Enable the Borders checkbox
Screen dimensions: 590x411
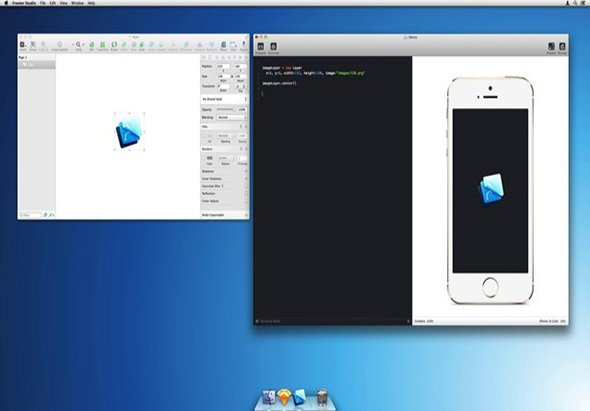(204, 158)
